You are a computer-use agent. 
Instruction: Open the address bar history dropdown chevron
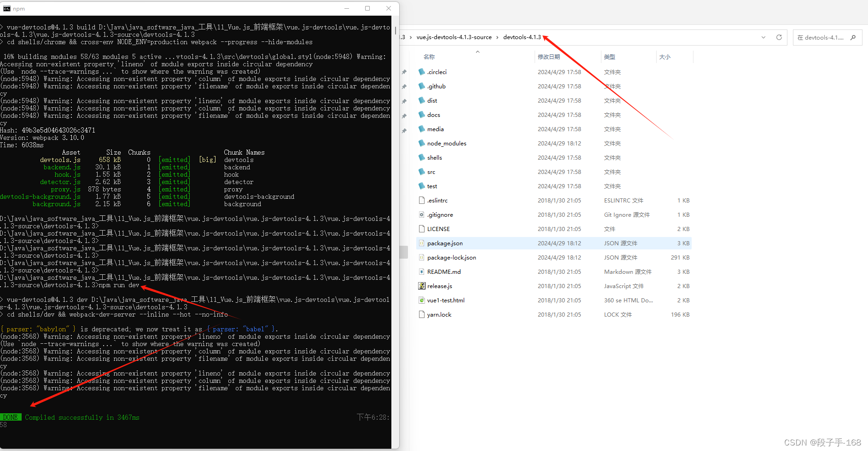pyautogui.click(x=763, y=37)
